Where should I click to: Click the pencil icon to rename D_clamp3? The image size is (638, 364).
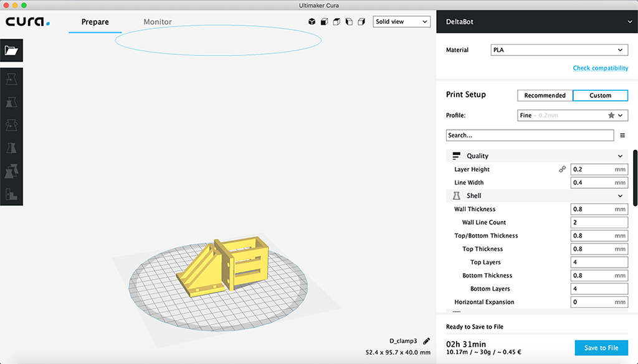tap(426, 341)
